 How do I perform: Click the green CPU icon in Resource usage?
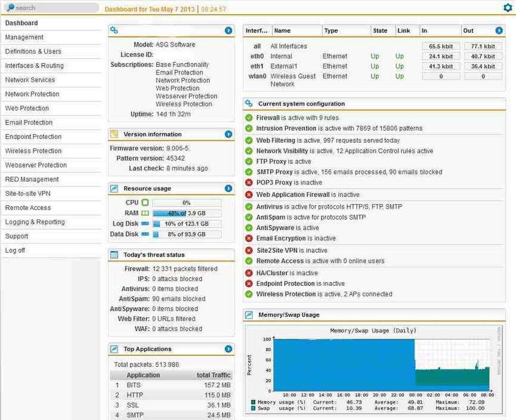[x=145, y=203]
